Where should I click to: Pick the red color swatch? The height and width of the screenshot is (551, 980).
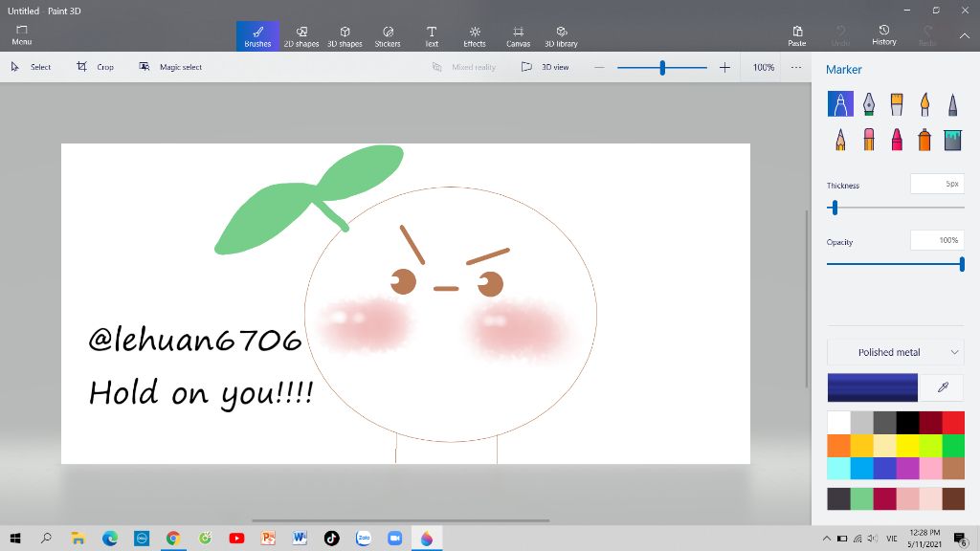[x=953, y=422]
